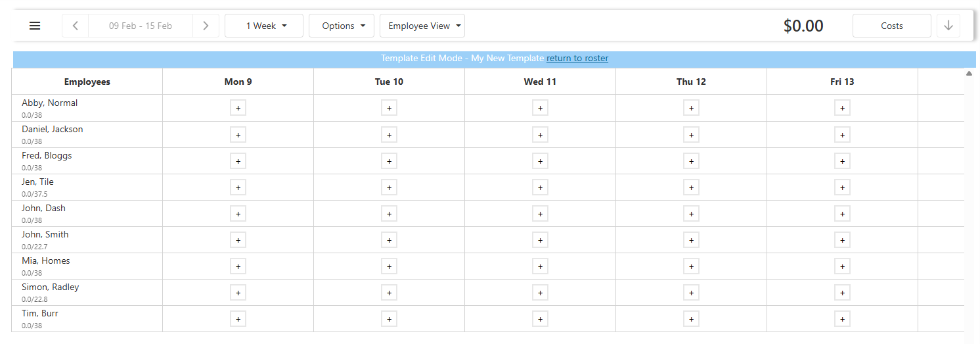Click the John, Dash employee name
The height and width of the screenshot is (344, 980).
click(x=43, y=208)
